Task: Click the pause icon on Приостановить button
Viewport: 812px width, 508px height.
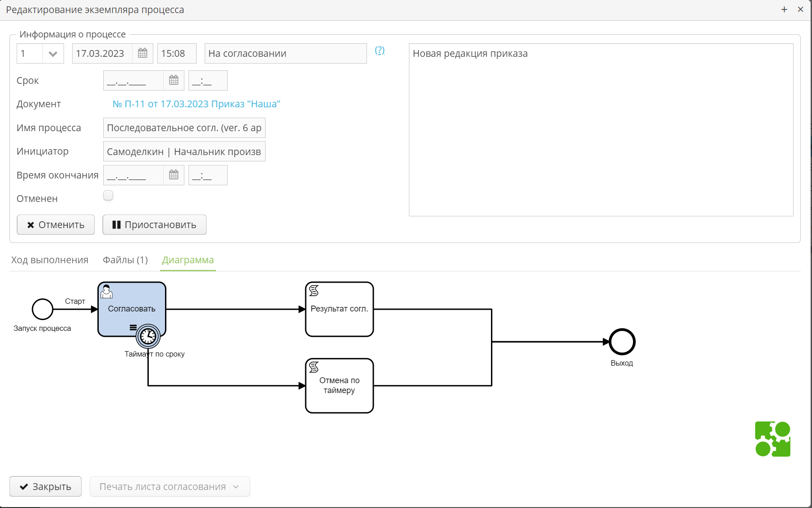Action: 116,224
